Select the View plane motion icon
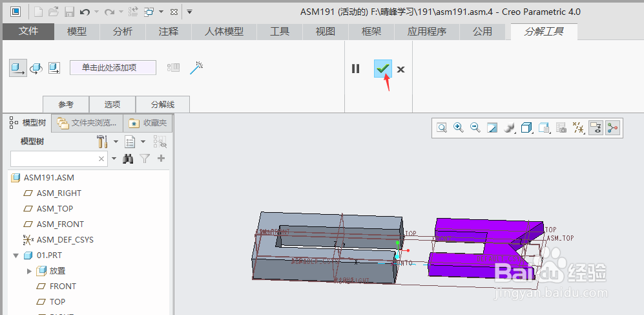This screenshot has height=315, width=644. point(54,68)
